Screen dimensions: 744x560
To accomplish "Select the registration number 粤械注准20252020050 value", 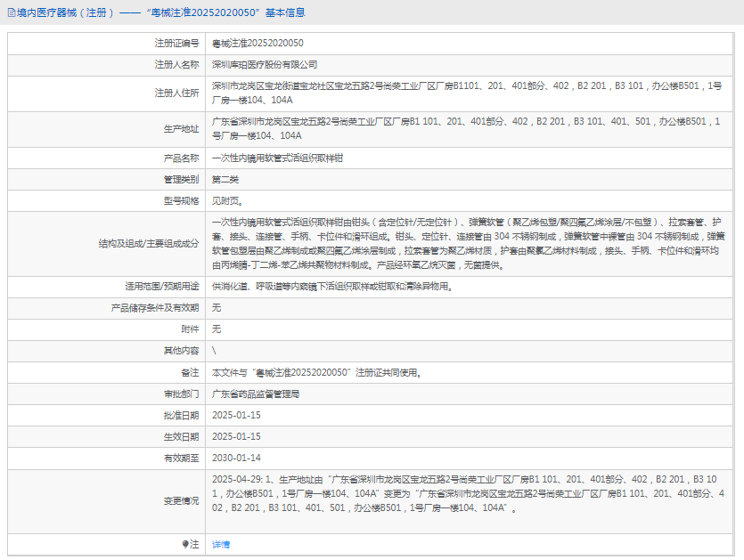I will click(x=258, y=43).
